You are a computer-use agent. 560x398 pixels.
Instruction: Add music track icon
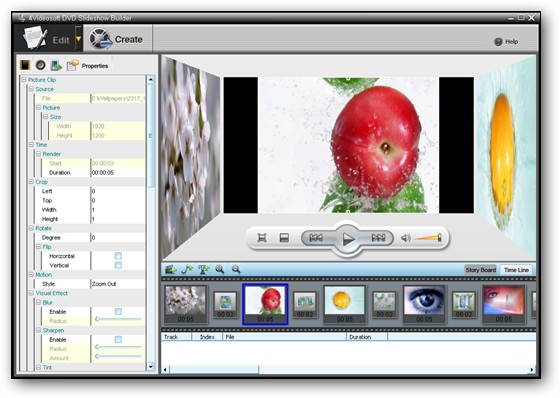[187, 269]
